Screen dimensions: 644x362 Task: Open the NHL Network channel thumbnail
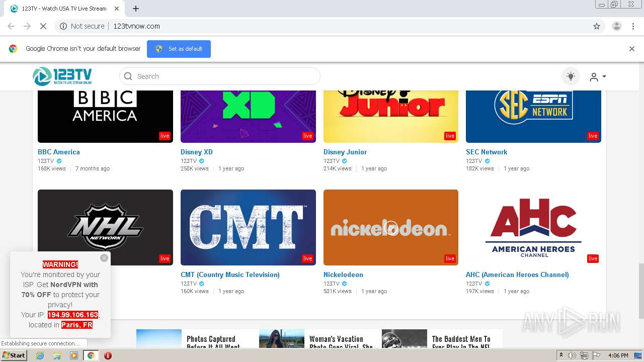pyautogui.click(x=105, y=227)
